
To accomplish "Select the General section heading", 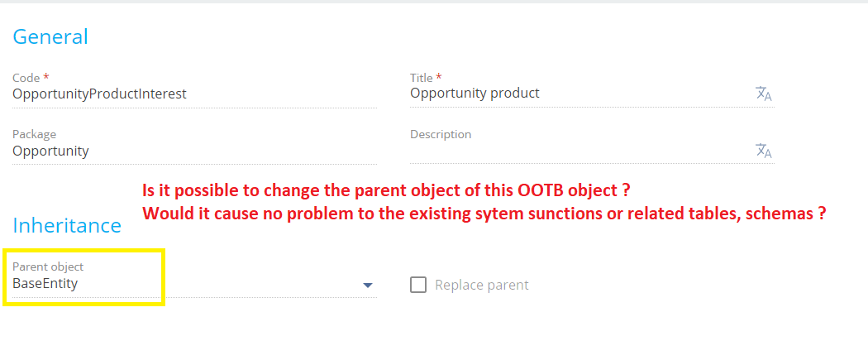I will click(x=50, y=36).
